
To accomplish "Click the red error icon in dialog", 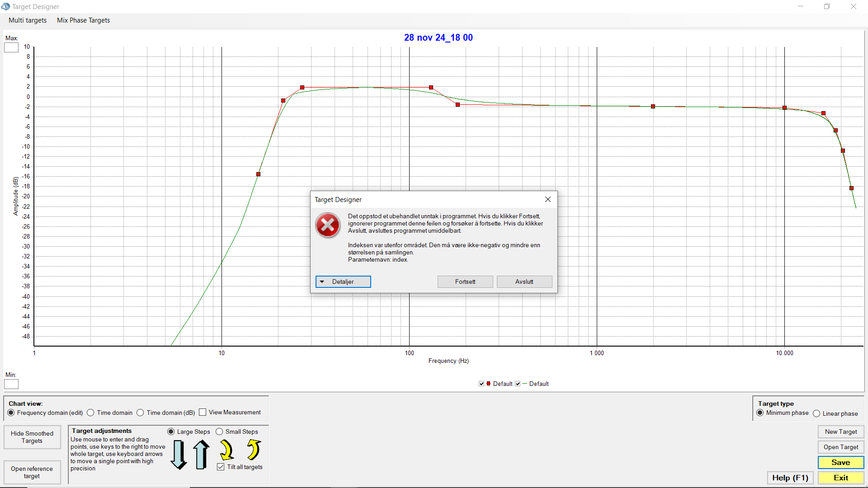I will [x=328, y=225].
